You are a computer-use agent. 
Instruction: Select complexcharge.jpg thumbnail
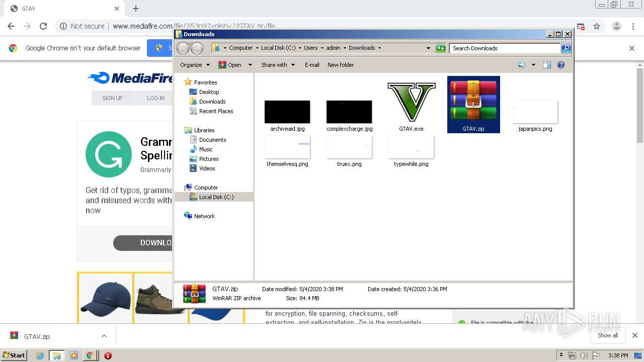[x=349, y=112]
